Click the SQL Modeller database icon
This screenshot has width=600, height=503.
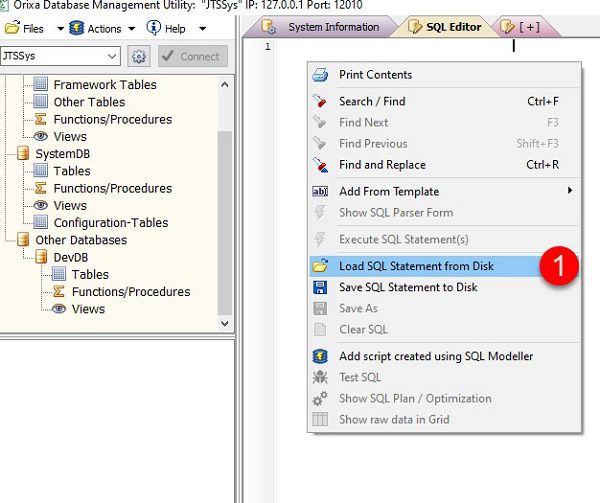tap(320, 356)
